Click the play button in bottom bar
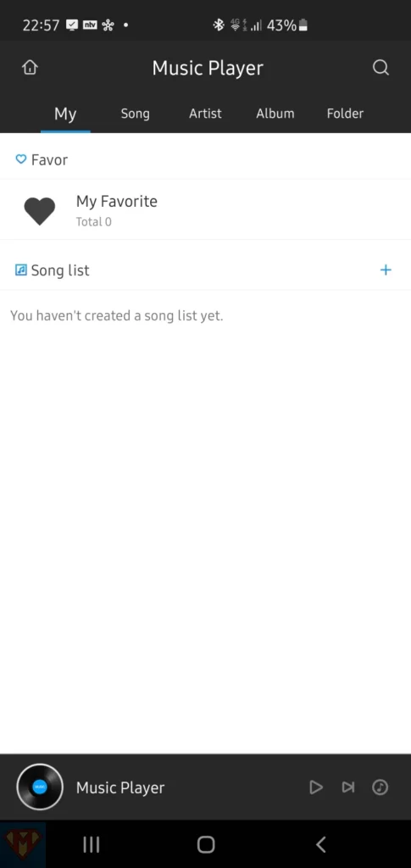The image size is (411, 868). point(316,787)
